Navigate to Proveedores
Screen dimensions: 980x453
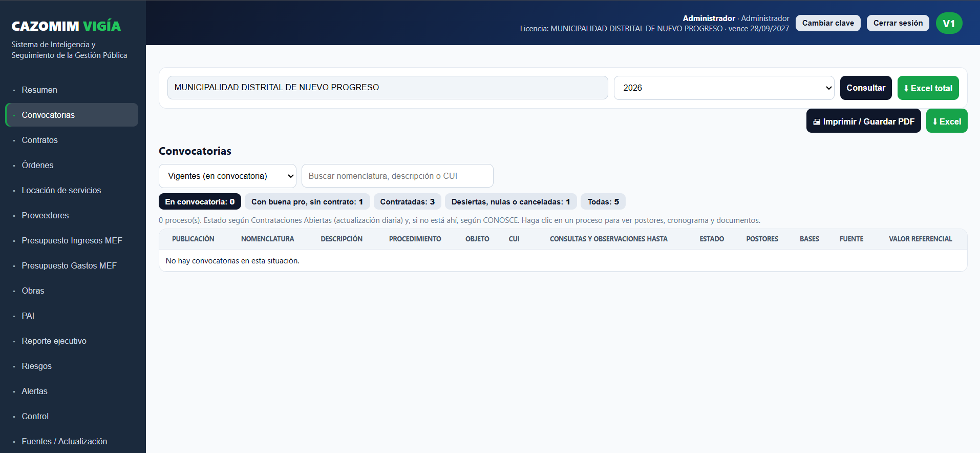tap(72, 215)
